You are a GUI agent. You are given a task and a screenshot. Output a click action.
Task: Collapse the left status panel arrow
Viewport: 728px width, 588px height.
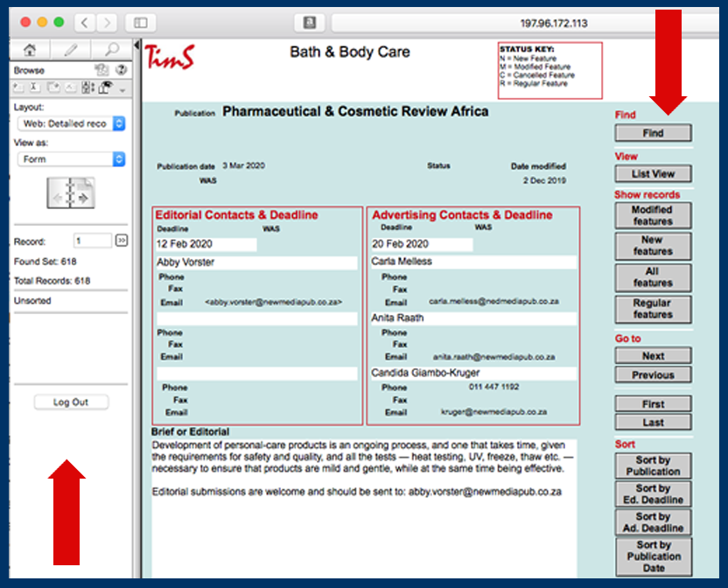pos(137,45)
